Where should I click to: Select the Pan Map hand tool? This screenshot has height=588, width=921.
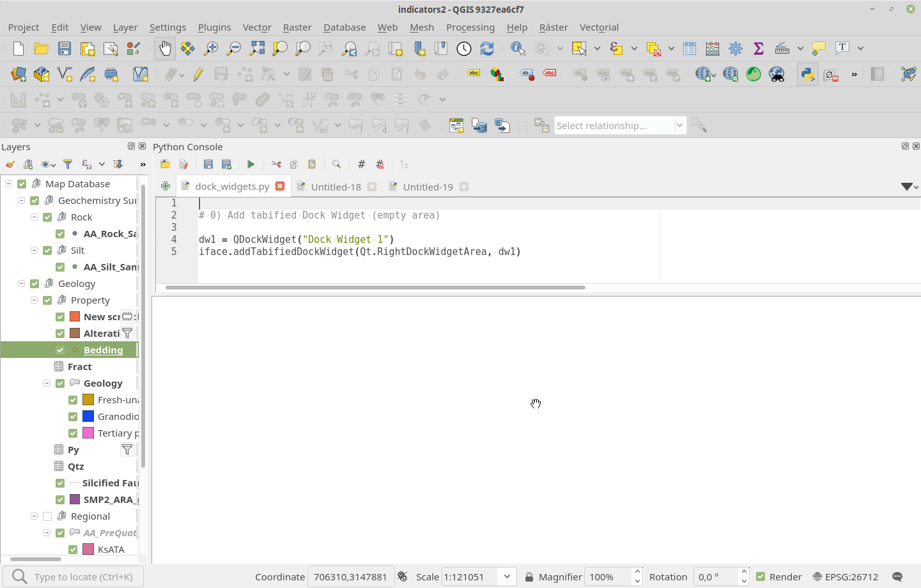(x=165, y=49)
